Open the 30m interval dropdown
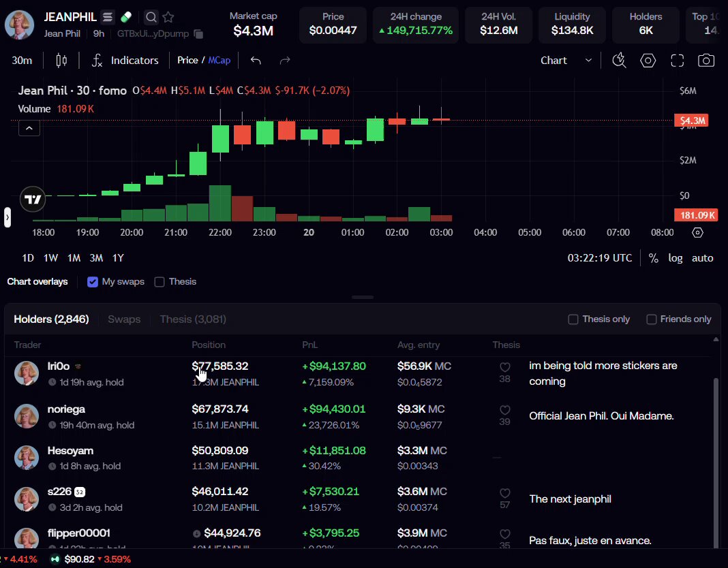Image resolution: width=728 pixels, height=568 pixels. [x=22, y=61]
